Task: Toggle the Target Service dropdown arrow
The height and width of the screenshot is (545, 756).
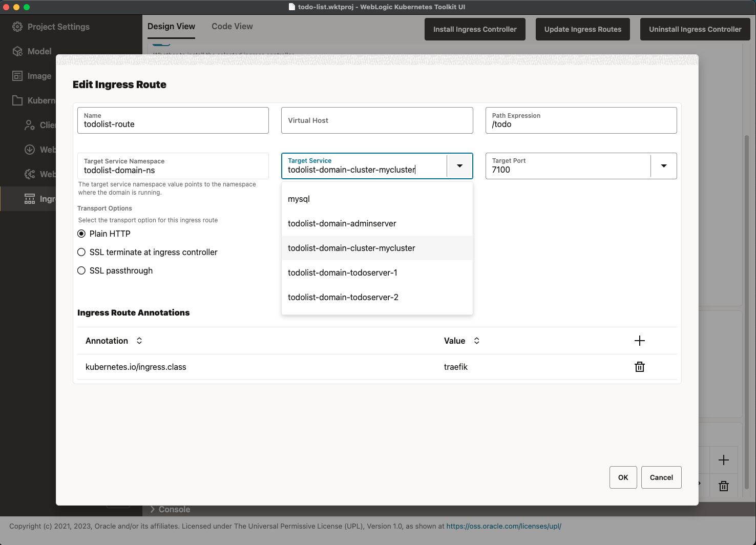Action: pos(459,166)
